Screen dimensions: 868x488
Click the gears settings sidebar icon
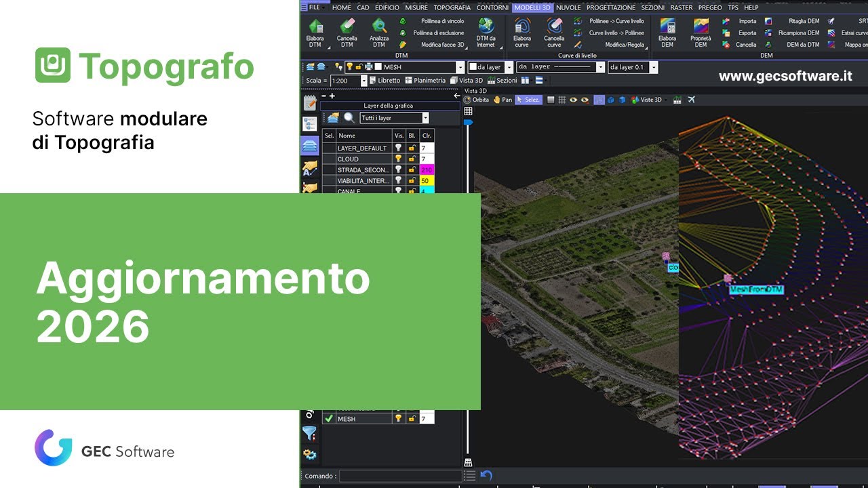tap(310, 455)
